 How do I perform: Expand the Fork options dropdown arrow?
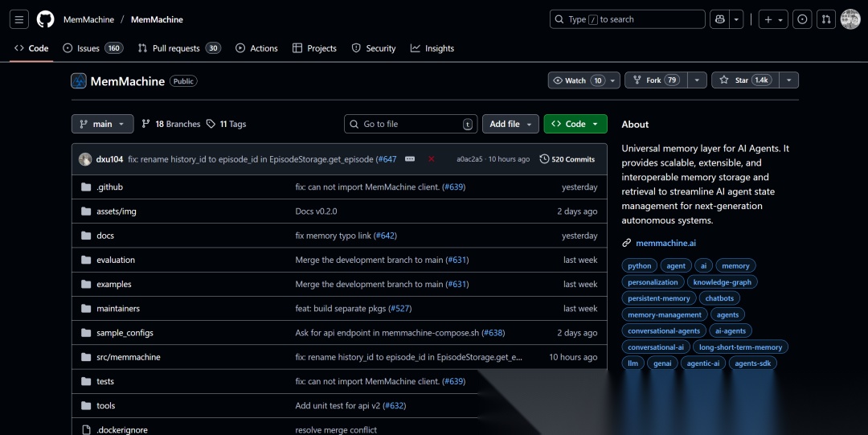(697, 80)
